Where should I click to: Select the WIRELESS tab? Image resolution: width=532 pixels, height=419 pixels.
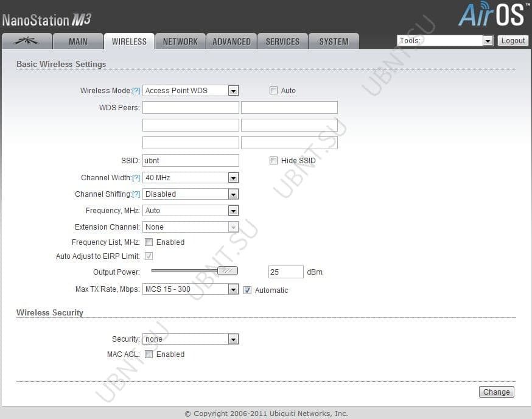[129, 41]
